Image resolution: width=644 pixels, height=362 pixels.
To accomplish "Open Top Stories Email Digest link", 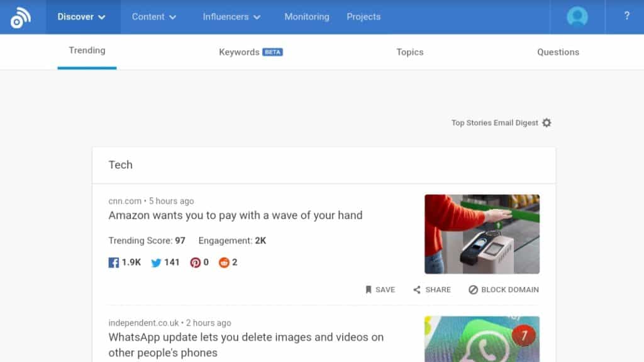I will pyautogui.click(x=494, y=123).
